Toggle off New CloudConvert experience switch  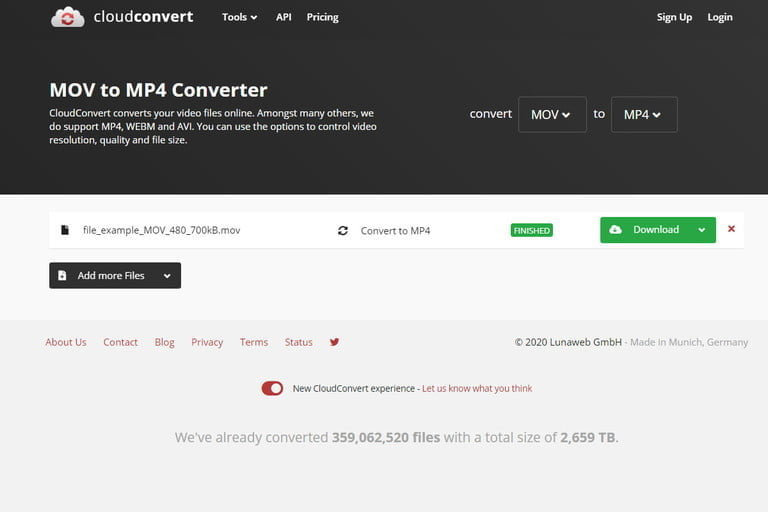[x=272, y=388]
